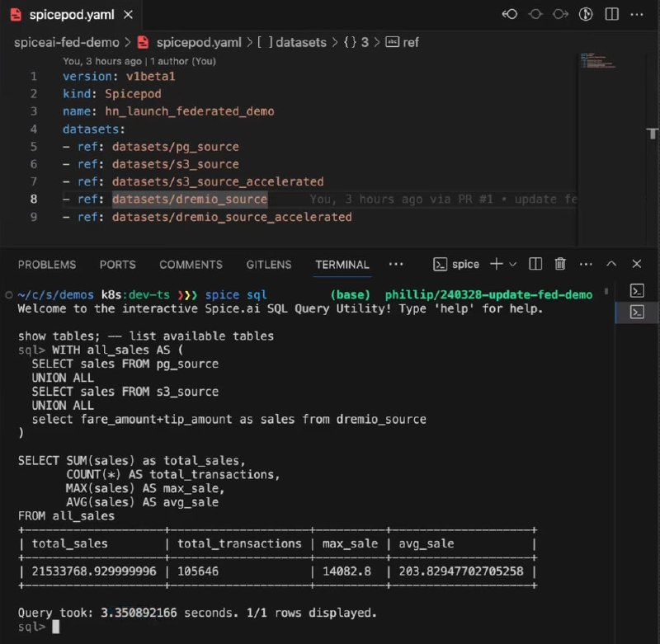Show additional panel tabs ellipsis

point(396,264)
